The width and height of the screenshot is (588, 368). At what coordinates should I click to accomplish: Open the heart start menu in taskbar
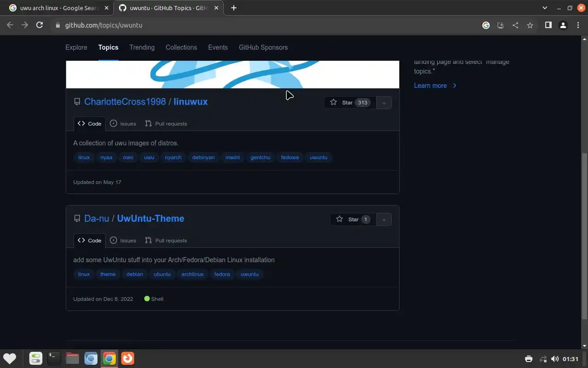click(x=10, y=358)
